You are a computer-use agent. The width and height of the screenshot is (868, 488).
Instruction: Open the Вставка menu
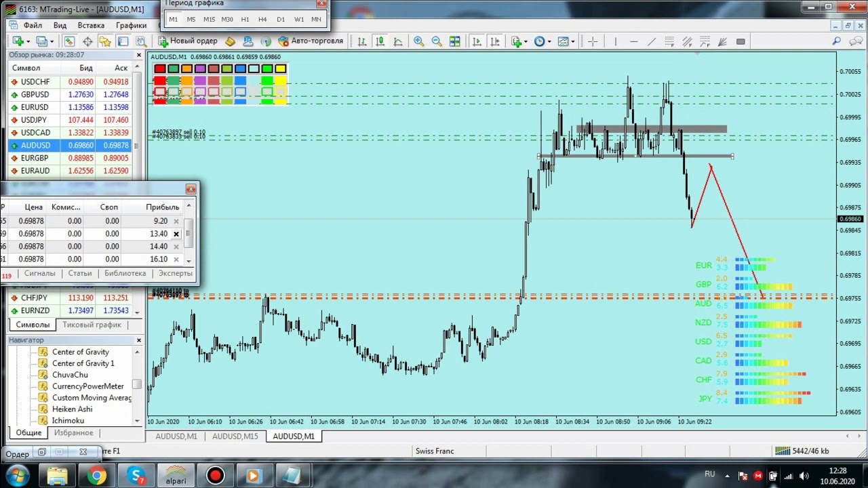(x=91, y=25)
